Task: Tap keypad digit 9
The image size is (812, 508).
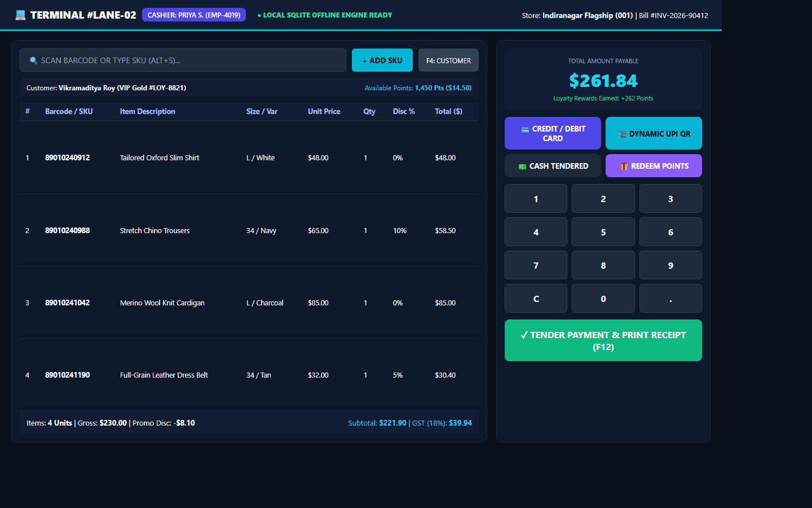Action: point(670,265)
